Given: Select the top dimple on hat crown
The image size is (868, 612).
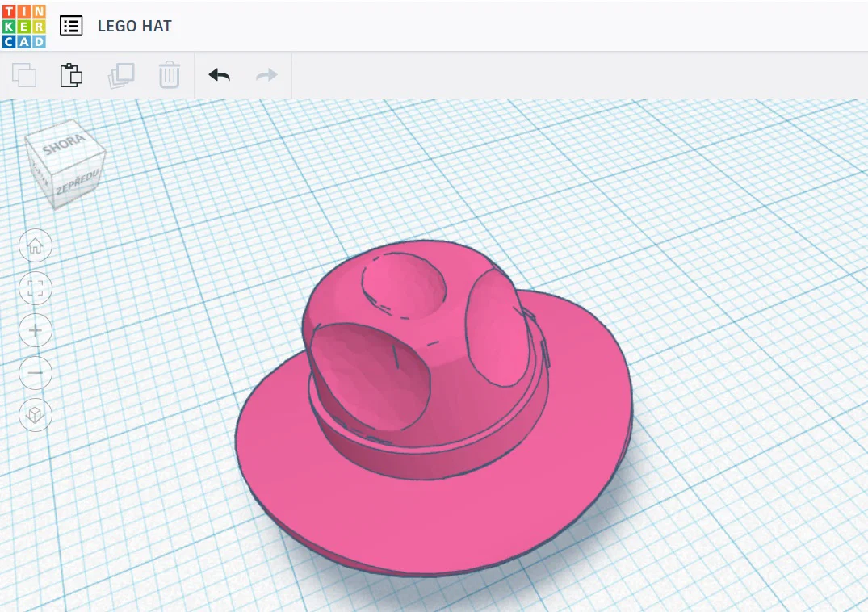Looking at the screenshot, I should (x=404, y=286).
